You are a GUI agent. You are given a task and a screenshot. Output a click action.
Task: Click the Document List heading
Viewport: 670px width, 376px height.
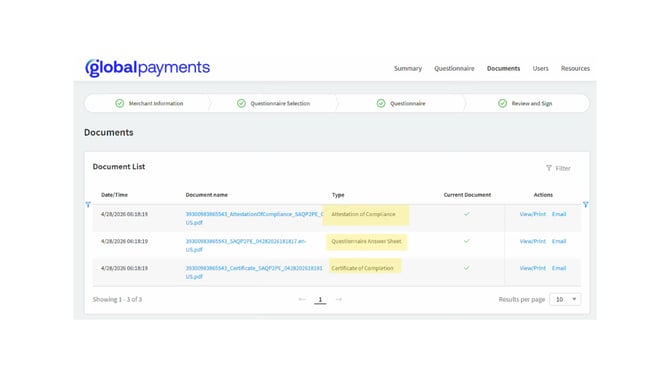tap(119, 167)
